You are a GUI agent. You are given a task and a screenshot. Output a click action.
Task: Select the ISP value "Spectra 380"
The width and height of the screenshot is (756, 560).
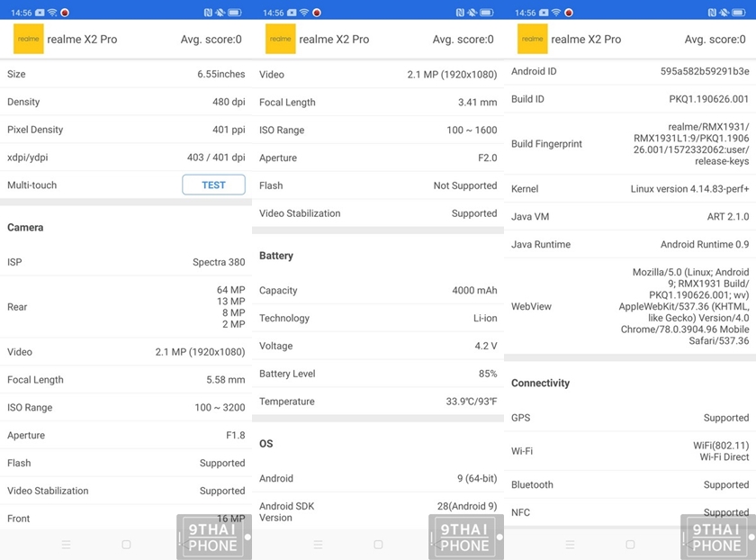coord(219,262)
